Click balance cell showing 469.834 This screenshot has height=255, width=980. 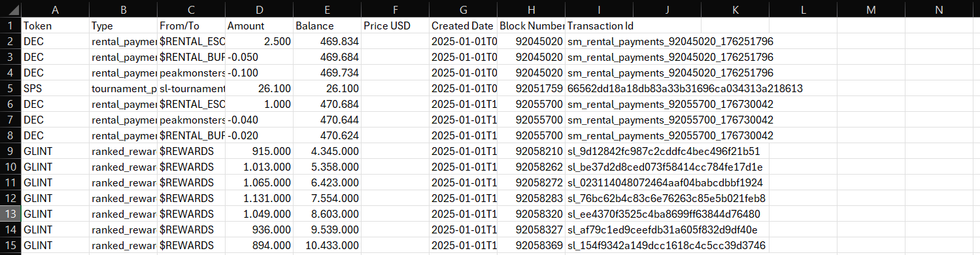point(327,41)
